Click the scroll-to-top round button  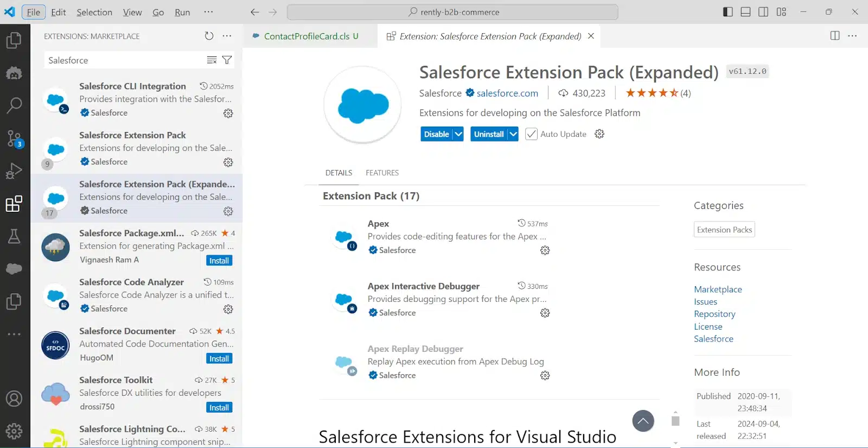[643, 421]
